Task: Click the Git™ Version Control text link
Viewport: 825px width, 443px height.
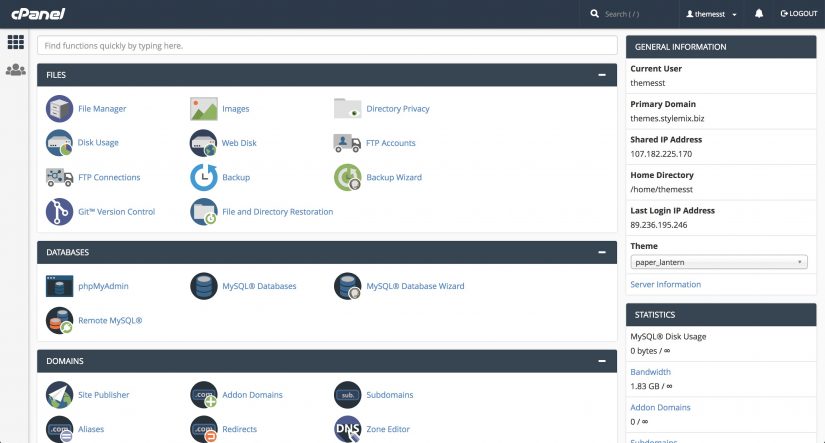Action: point(116,212)
